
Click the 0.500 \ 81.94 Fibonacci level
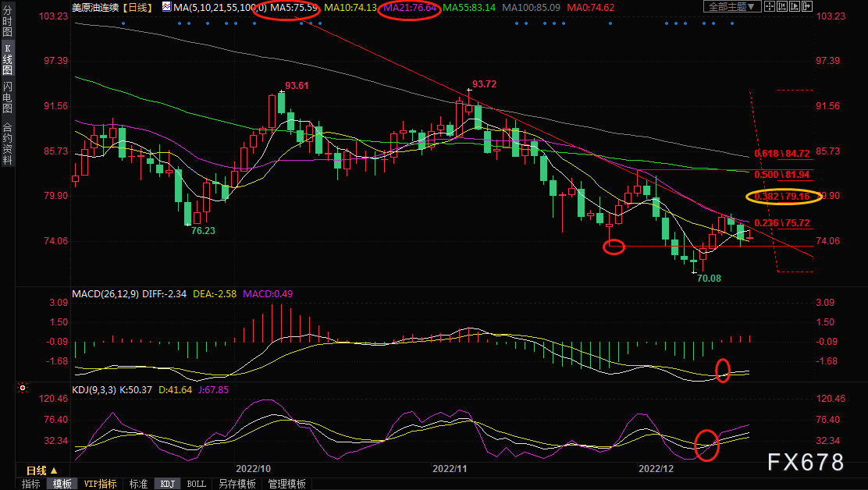pos(782,175)
